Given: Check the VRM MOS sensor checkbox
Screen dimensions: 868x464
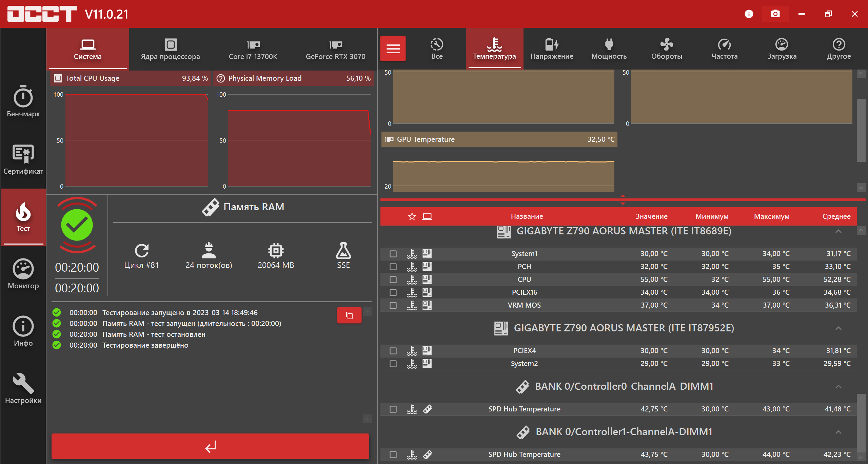Looking at the screenshot, I should click(x=393, y=305).
